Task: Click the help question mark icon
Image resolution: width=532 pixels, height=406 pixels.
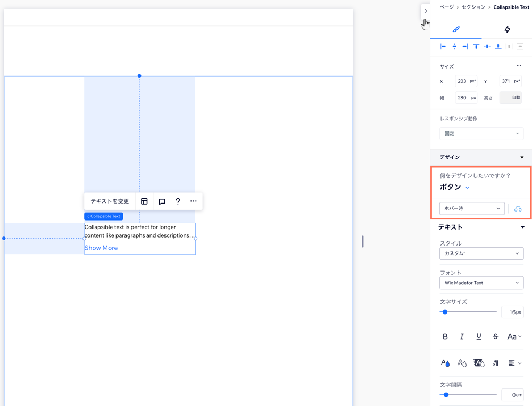Action: pyautogui.click(x=178, y=201)
